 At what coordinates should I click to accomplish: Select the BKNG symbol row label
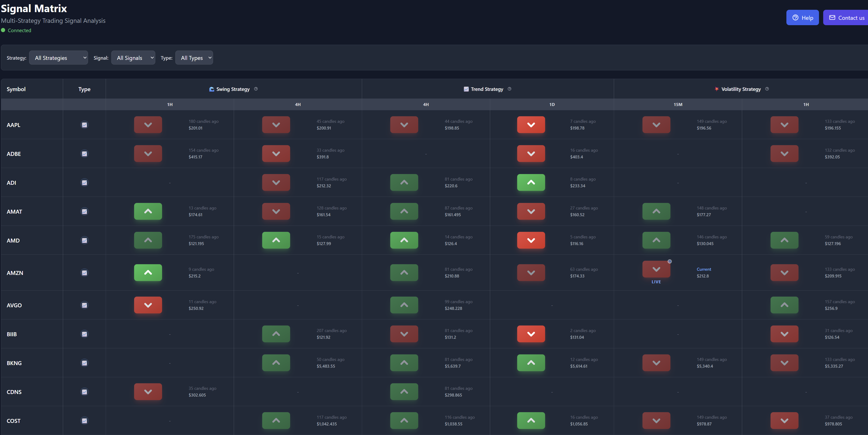[14, 363]
